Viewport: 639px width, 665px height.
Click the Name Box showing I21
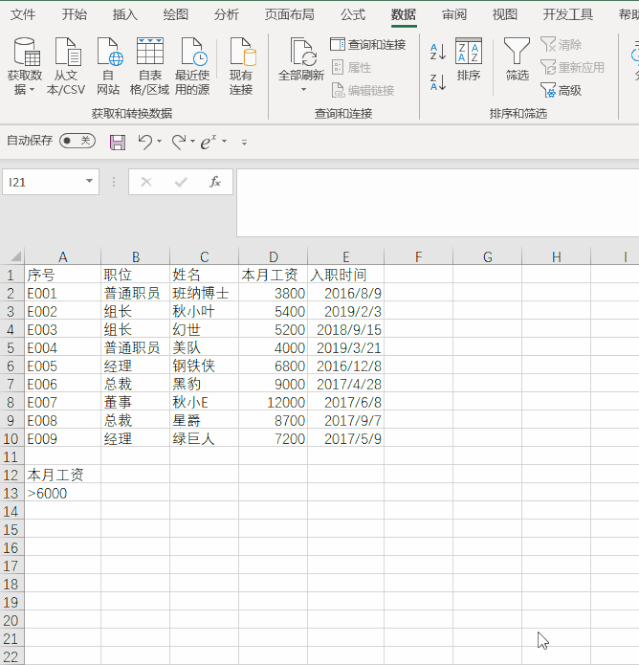pyautogui.click(x=45, y=182)
